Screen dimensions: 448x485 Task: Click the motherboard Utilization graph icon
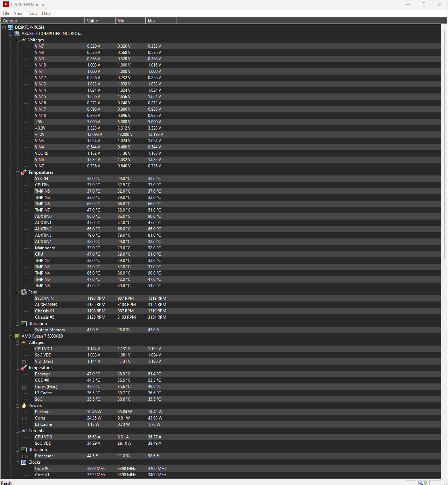[24, 324]
